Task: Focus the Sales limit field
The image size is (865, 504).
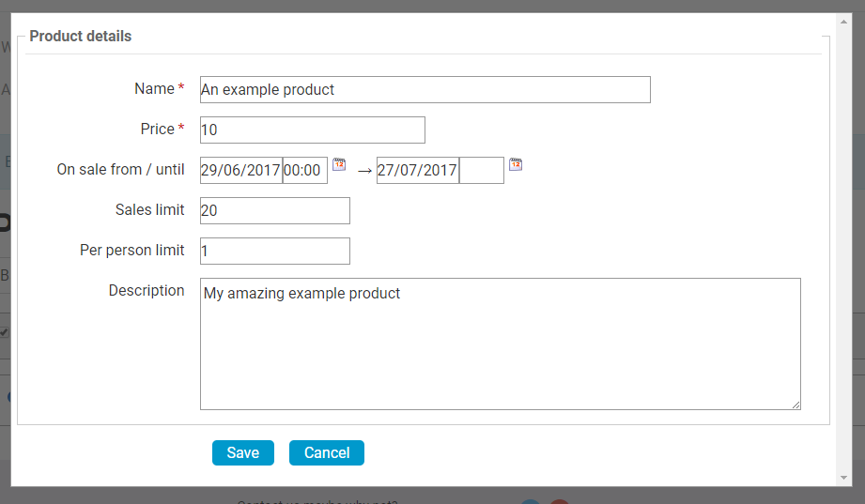Action: pyautogui.click(x=275, y=210)
